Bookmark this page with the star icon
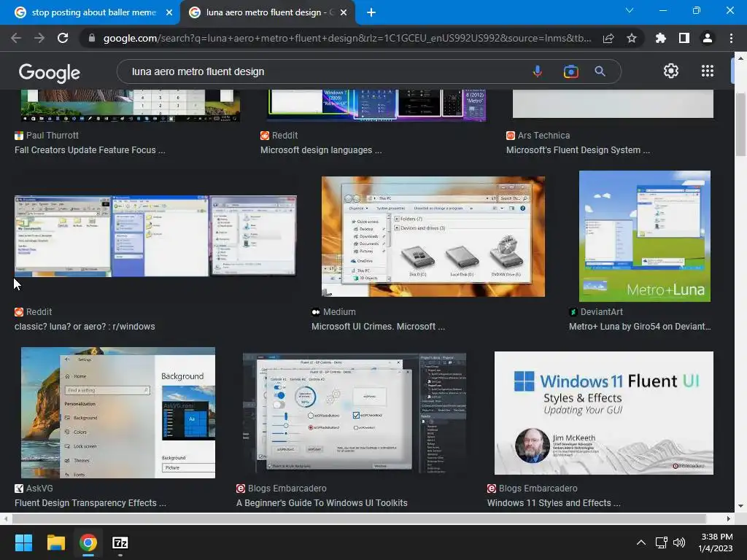Screen dimensions: 747x560 (x=632, y=38)
